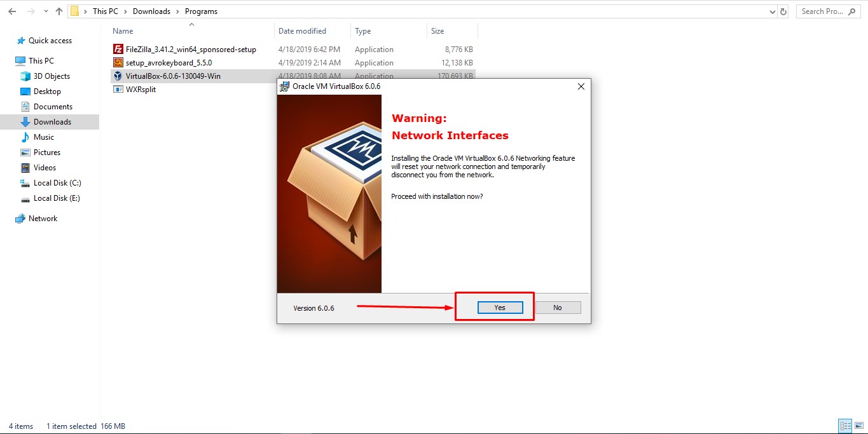Screen dimensions: 868x434
Task: Click Yes to proceed with installation
Action: [500, 308]
